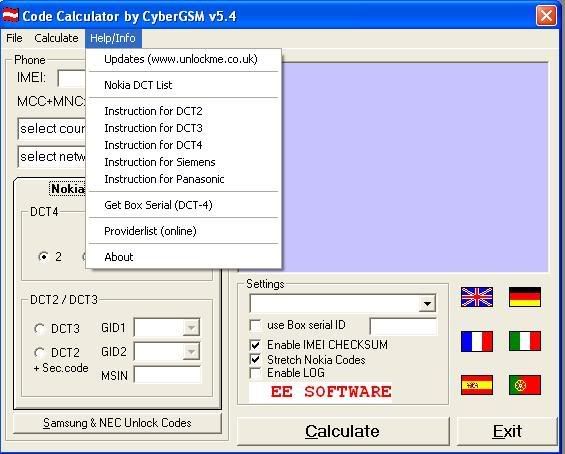Show Instruction for Panasonic

coord(183,179)
